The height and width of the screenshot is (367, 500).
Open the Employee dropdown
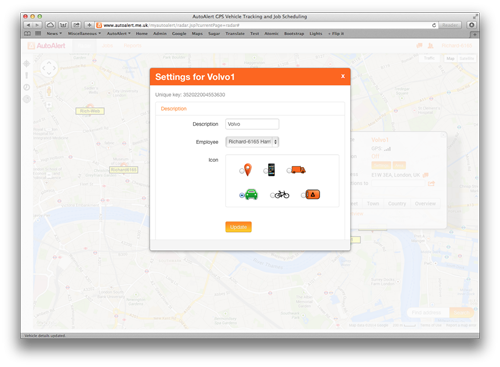pyautogui.click(x=252, y=142)
